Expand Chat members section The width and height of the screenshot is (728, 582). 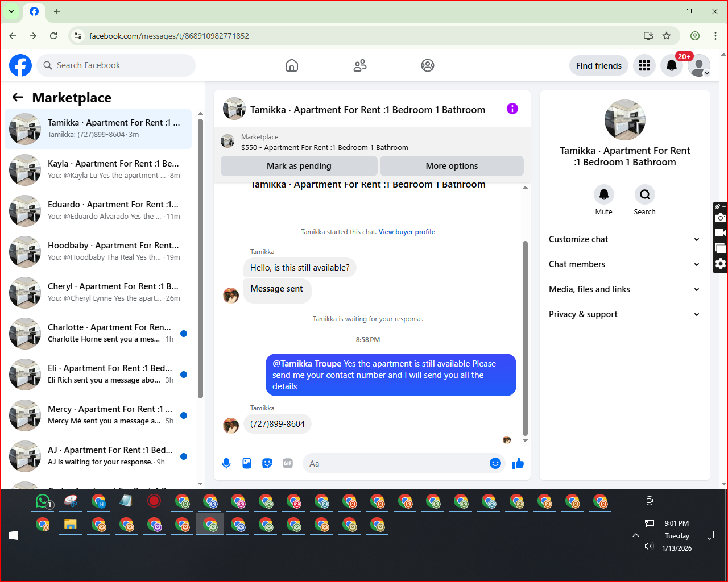(x=624, y=264)
